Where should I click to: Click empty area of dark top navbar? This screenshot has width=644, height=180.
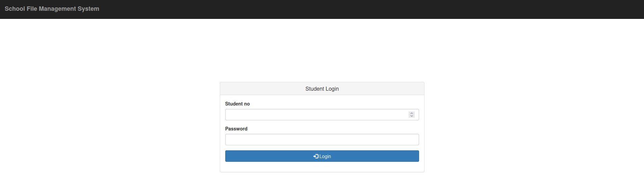click(371, 9)
